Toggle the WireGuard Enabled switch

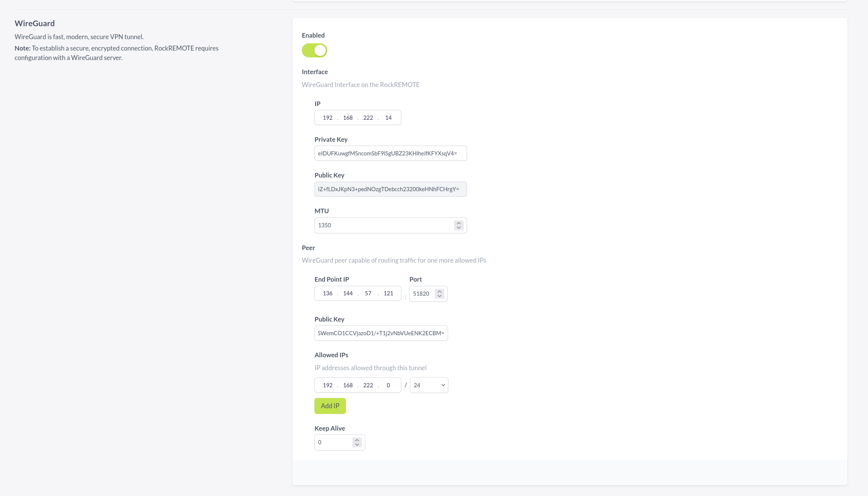click(x=314, y=50)
